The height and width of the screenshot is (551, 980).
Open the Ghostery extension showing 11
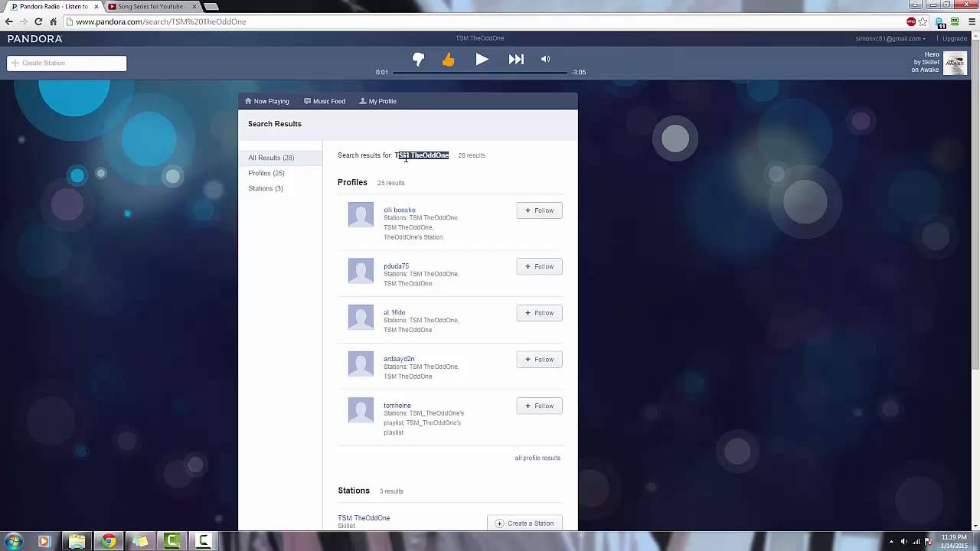tap(939, 22)
